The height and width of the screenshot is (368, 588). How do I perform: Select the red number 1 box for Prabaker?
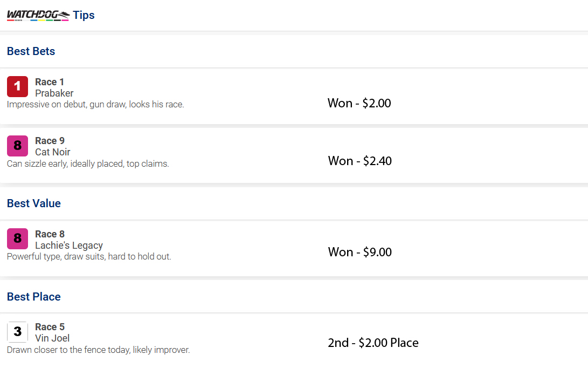(18, 87)
